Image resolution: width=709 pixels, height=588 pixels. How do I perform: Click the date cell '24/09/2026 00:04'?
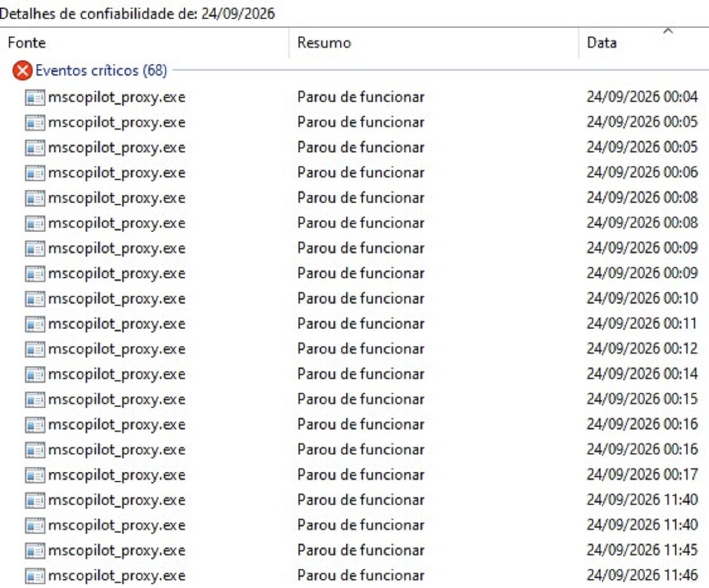click(642, 97)
